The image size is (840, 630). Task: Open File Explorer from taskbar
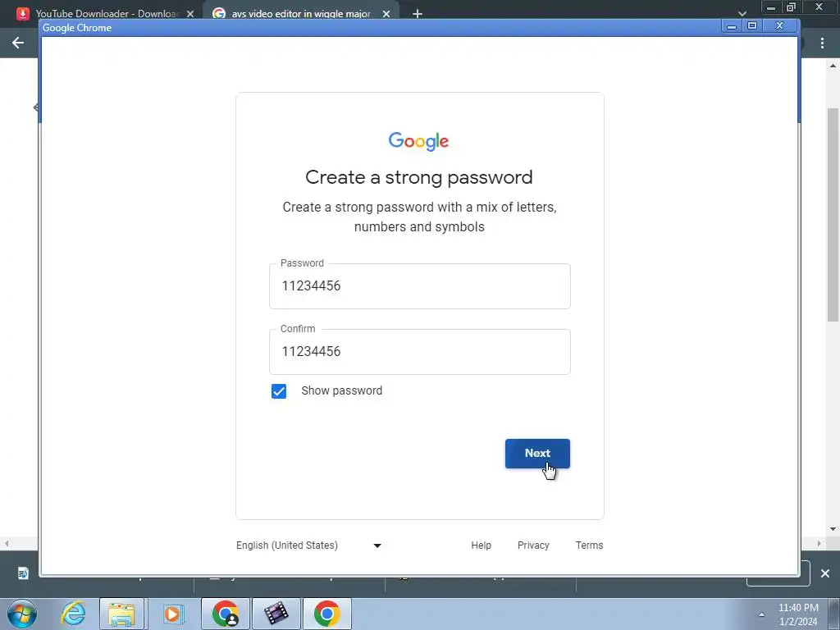(121, 614)
